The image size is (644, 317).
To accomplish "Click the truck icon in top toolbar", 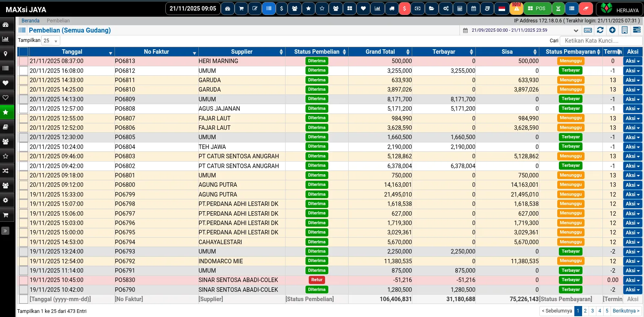I will coord(391,9).
